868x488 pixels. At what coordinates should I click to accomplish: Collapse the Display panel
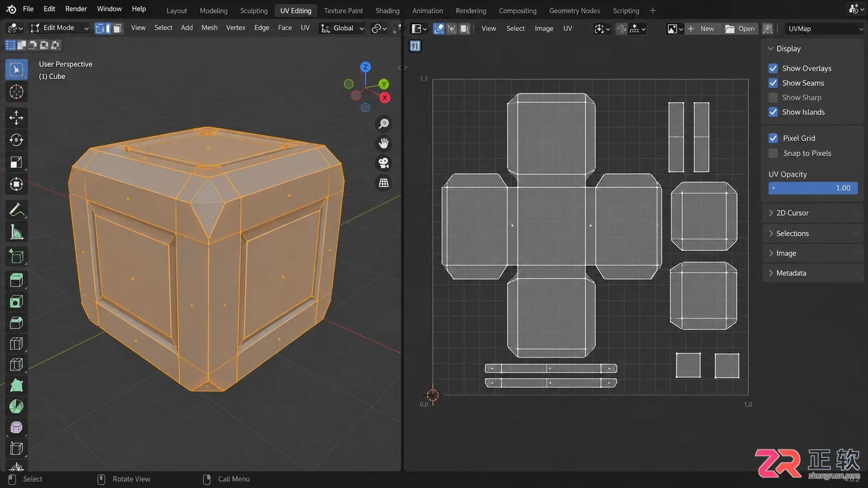pyautogui.click(x=813, y=48)
